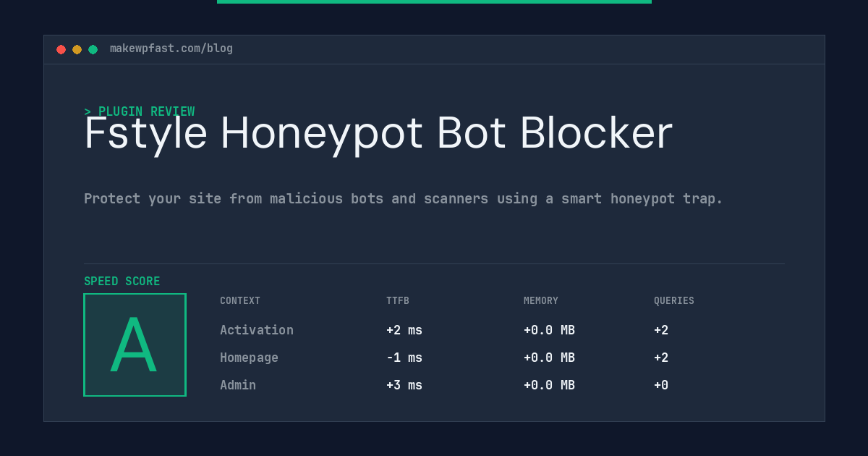The width and height of the screenshot is (868, 456).
Task: Click the grade A score badge
Action: tap(135, 345)
